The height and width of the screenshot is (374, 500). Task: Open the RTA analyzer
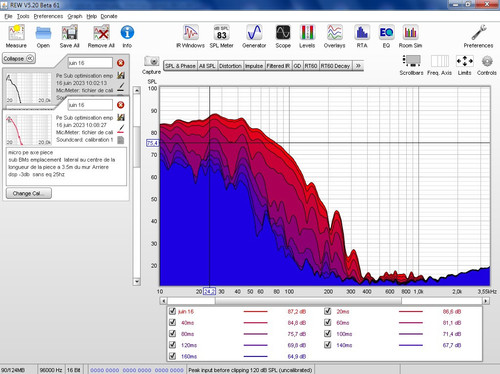pyautogui.click(x=362, y=36)
